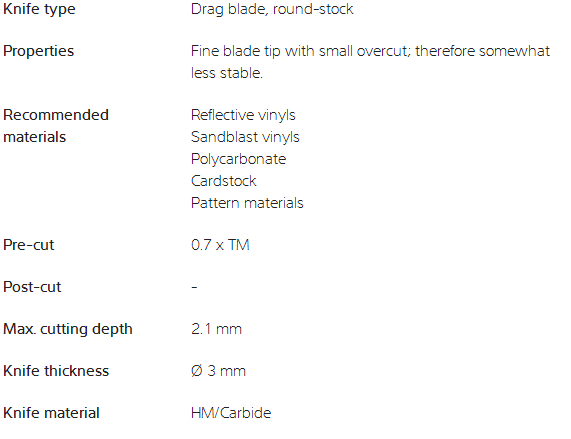Click the Pattern materials entry

tap(247, 203)
